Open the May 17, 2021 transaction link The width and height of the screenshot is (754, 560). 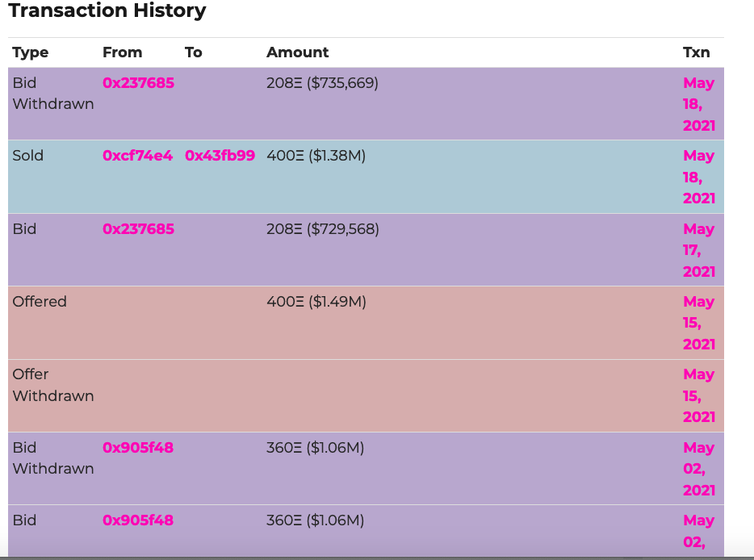click(698, 250)
